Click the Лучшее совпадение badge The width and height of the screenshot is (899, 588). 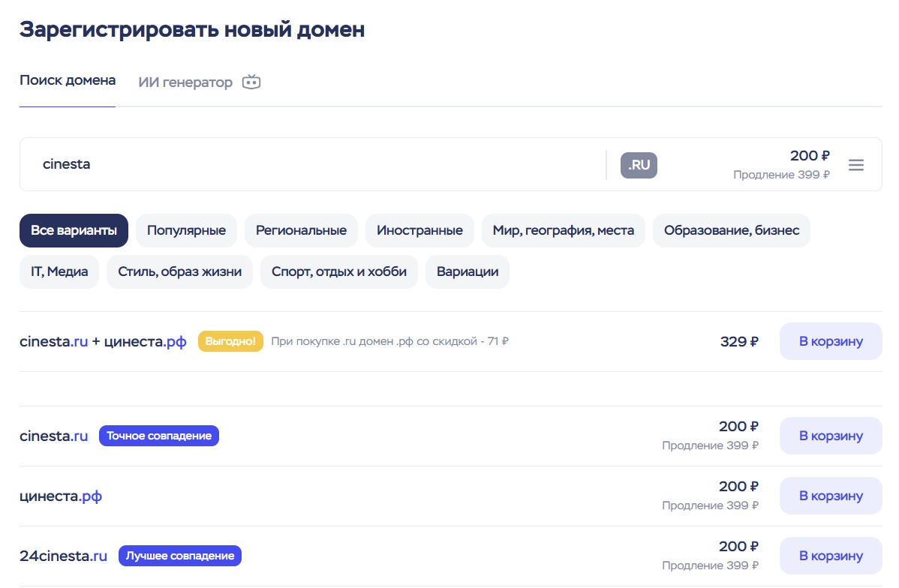click(180, 556)
